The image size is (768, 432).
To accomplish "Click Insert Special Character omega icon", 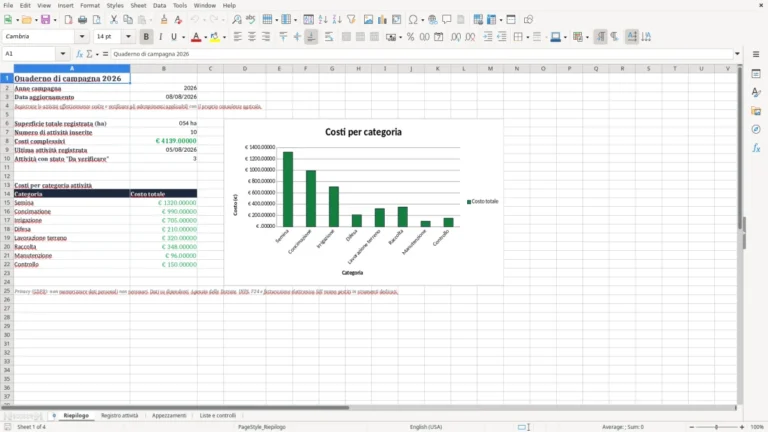I will click(x=413, y=20).
